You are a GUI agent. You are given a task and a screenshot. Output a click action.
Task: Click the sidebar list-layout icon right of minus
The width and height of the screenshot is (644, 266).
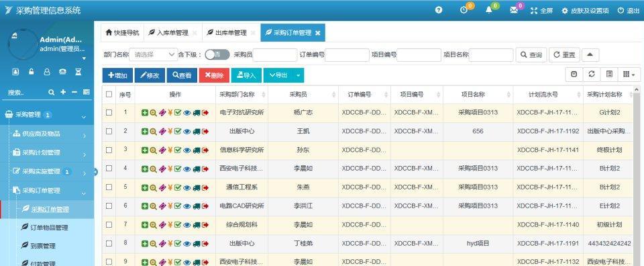tap(87, 92)
